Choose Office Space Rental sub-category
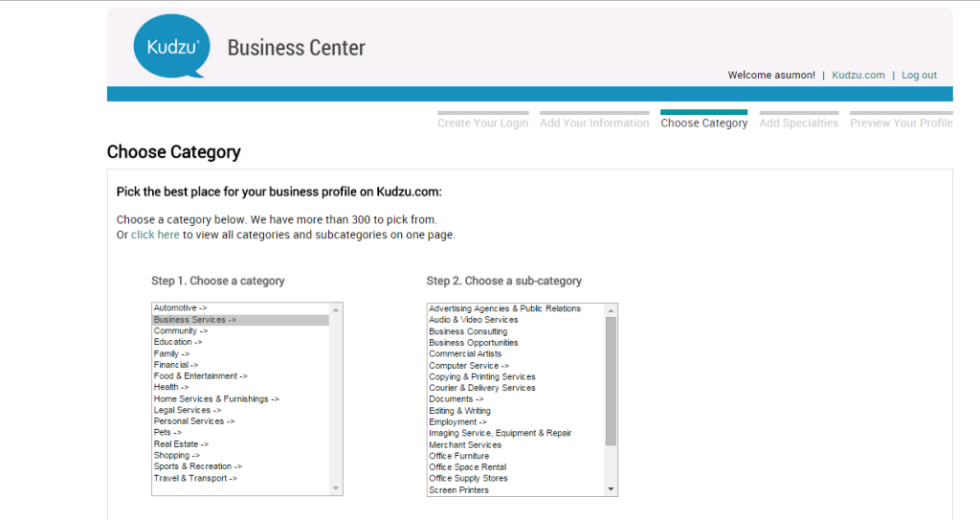This screenshot has height=520, width=980. click(x=516, y=467)
